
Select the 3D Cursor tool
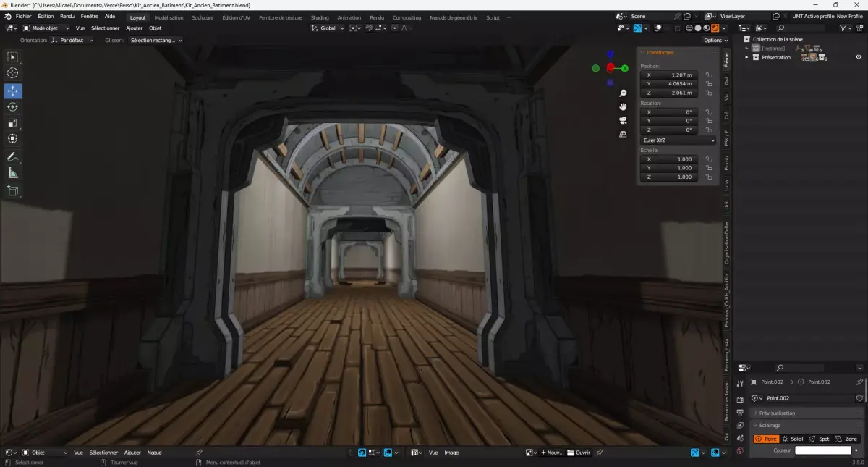tap(13, 72)
